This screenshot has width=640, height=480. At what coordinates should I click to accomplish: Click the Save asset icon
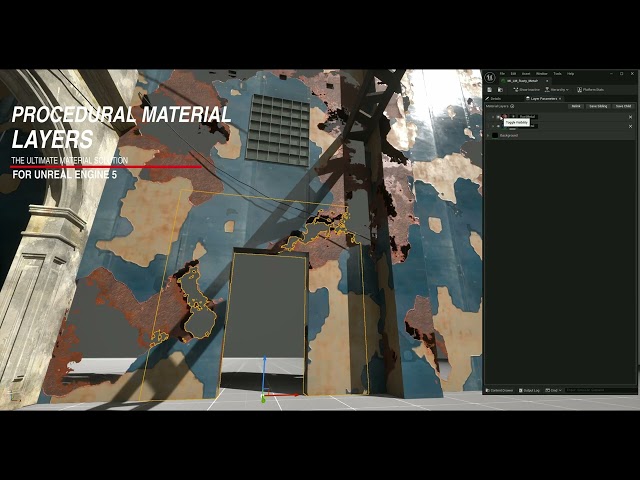tap(489, 90)
